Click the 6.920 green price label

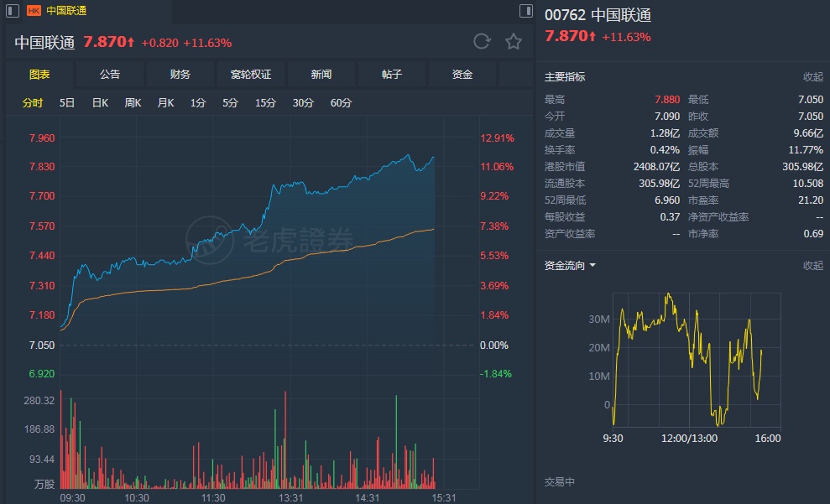point(42,374)
